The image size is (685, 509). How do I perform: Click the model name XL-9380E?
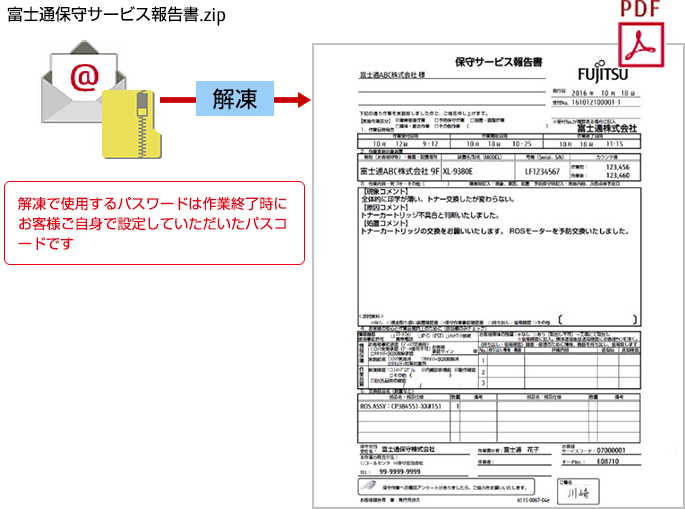pyautogui.click(x=458, y=172)
